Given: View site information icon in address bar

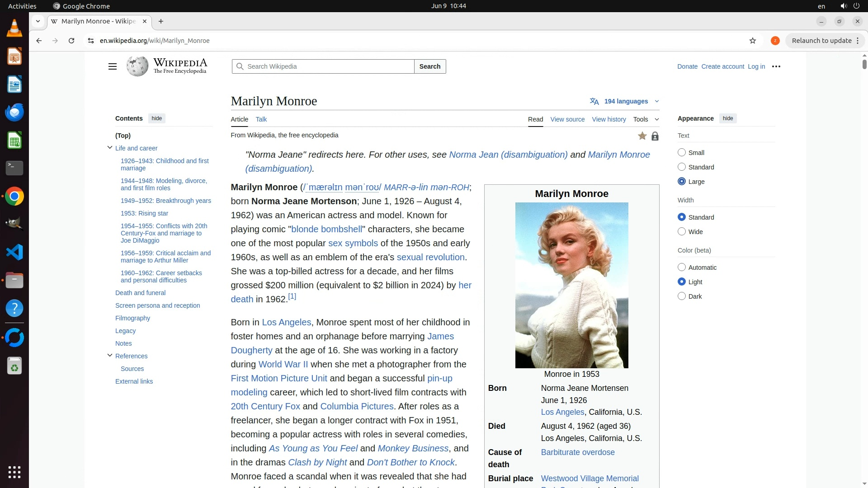Looking at the screenshot, I should (x=90, y=41).
